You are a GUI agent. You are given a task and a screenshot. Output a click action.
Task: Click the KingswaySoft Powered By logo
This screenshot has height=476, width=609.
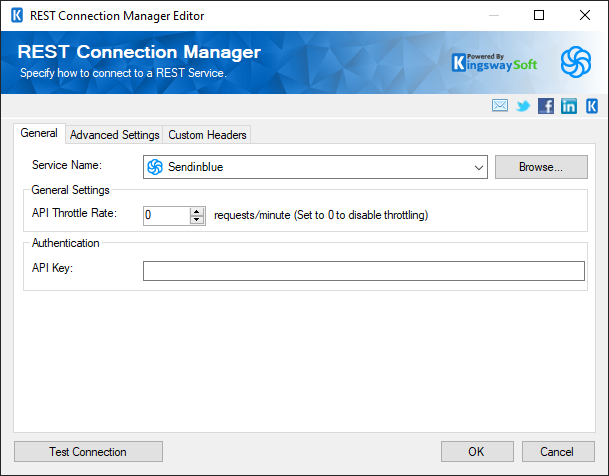[x=494, y=63]
